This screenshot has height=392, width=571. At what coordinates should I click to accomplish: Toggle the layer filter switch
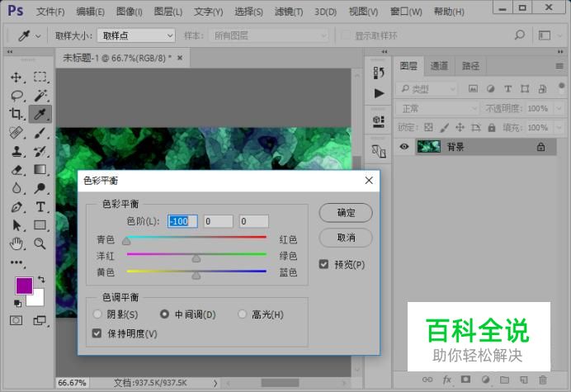coord(561,87)
